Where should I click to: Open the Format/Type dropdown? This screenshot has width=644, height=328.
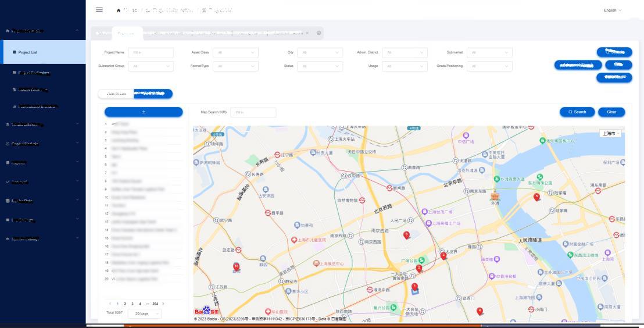point(236,66)
